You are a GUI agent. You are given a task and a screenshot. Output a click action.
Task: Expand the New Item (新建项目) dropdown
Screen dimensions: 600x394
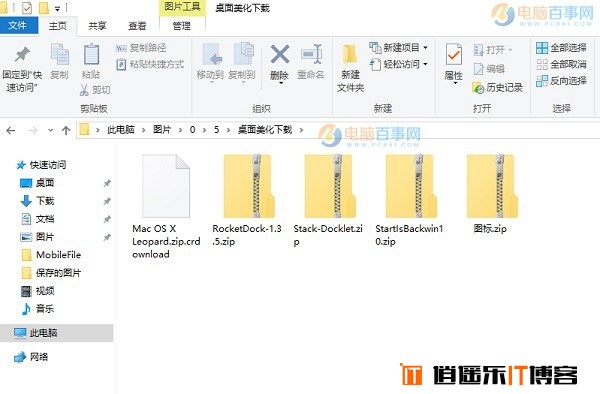tap(425, 48)
